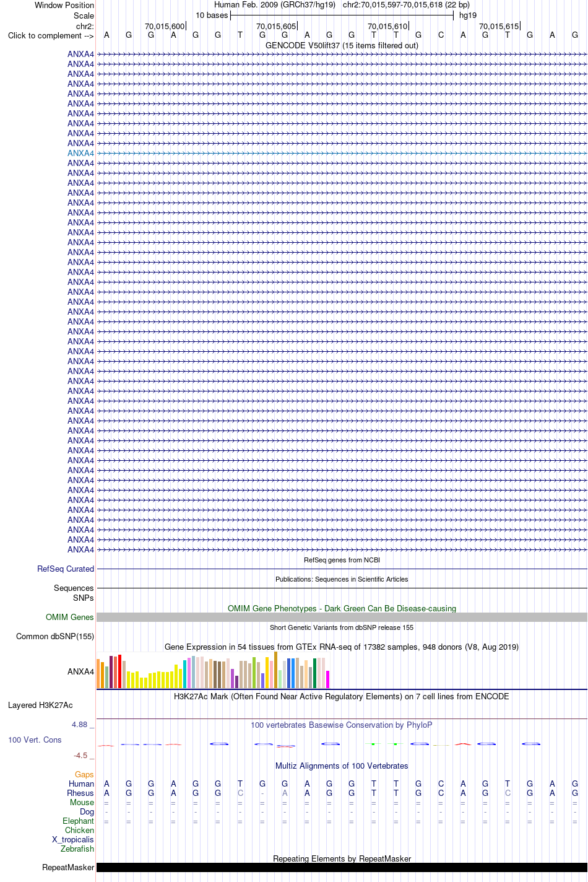The width and height of the screenshot is (588, 882).
Task: Click the 'Window Position' track label
Action: point(64,5)
